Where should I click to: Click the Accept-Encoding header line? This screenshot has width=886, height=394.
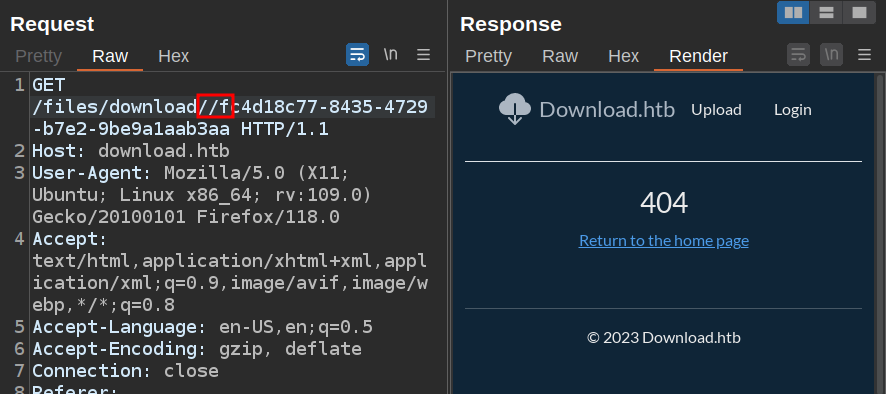click(197, 349)
